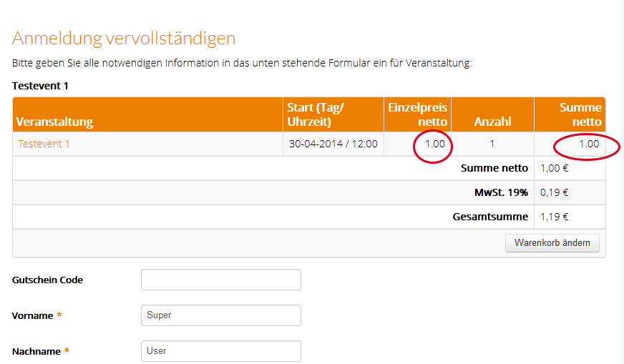Focus the Gutschein Code input field
The image size is (624, 364).
(220, 280)
